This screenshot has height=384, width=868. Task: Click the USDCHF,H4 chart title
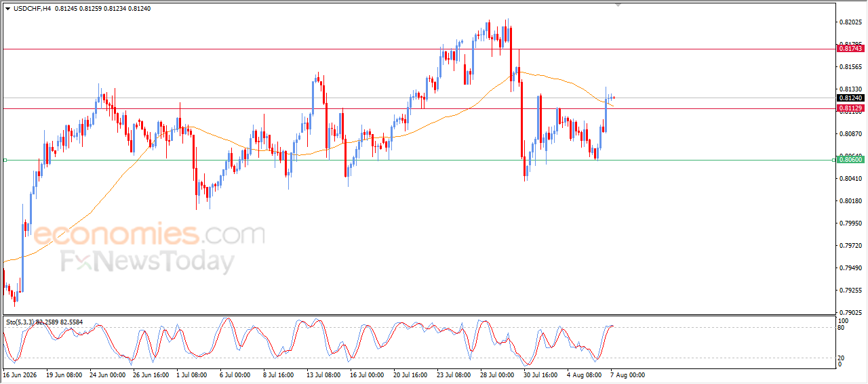(x=32, y=9)
